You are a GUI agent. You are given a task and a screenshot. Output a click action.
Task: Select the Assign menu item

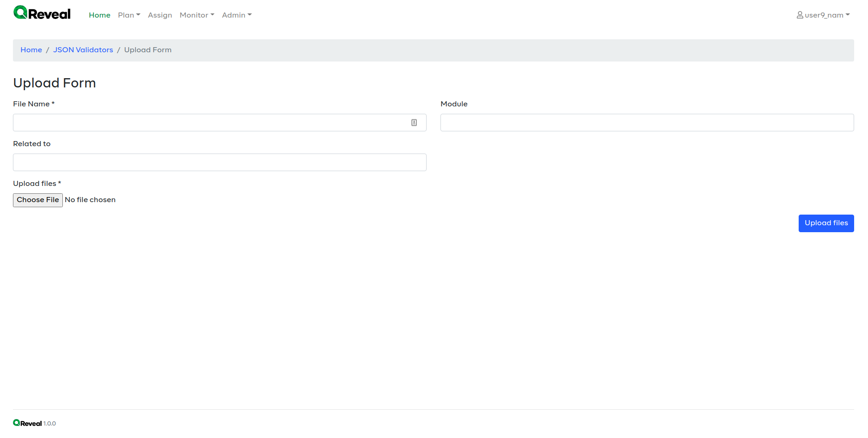pyautogui.click(x=159, y=15)
